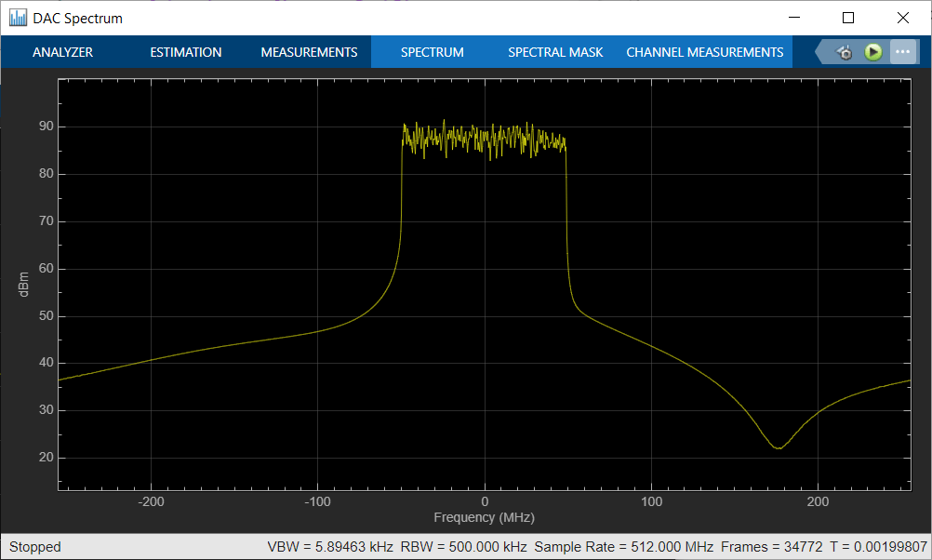Open the ANALYZER tab
Screen dimensions: 932x560
click(62, 52)
